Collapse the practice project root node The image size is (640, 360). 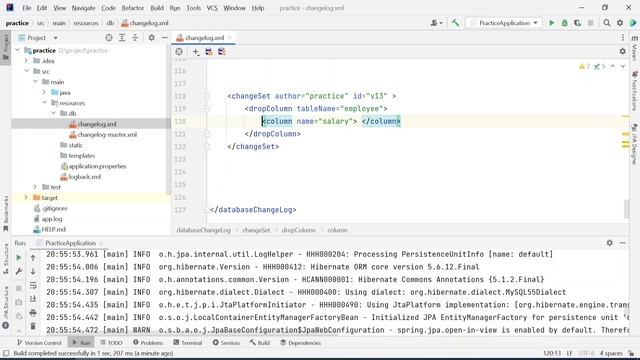pos(18,50)
